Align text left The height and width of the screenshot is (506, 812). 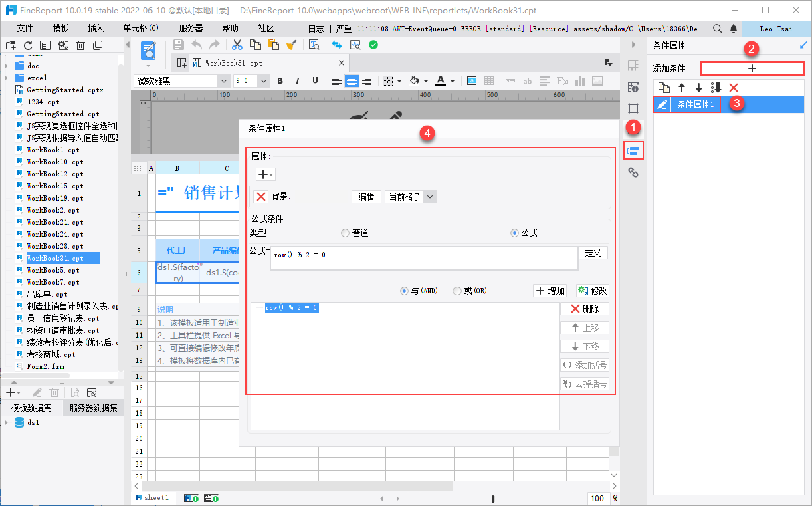(337, 81)
